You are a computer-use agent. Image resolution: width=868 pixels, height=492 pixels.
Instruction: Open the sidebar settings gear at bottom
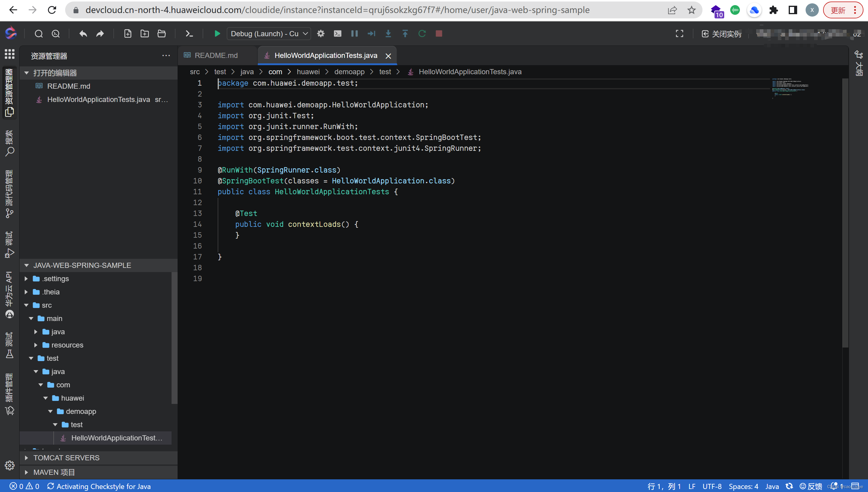(x=9, y=465)
